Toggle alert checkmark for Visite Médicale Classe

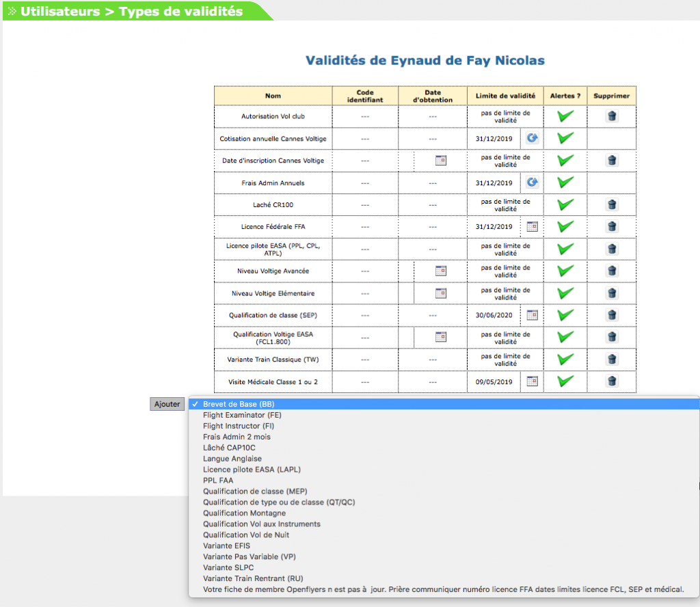click(565, 381)
